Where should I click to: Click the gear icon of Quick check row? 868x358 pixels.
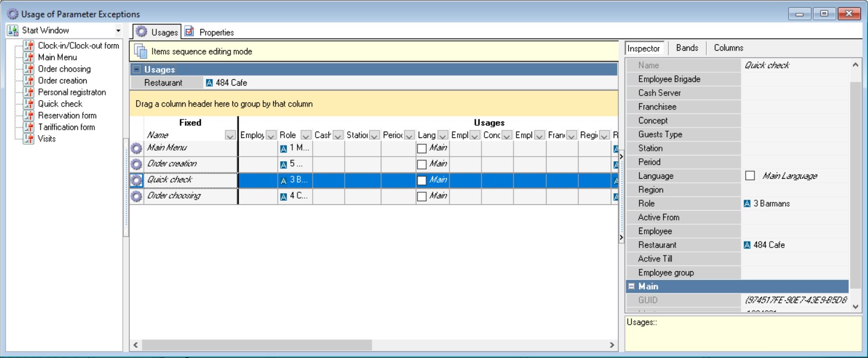click(x=137, y=180)
